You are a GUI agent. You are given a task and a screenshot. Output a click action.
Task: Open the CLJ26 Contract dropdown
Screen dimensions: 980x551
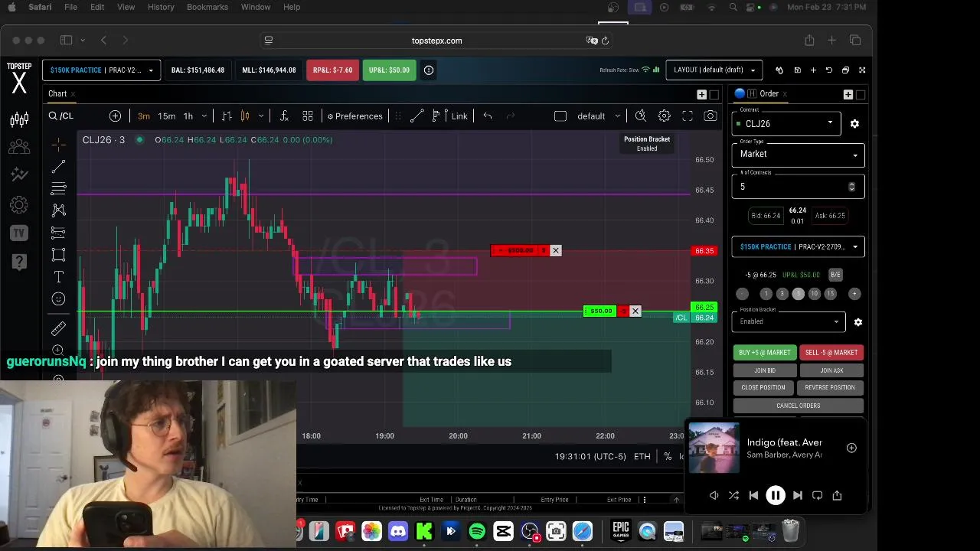click(786, 124)
